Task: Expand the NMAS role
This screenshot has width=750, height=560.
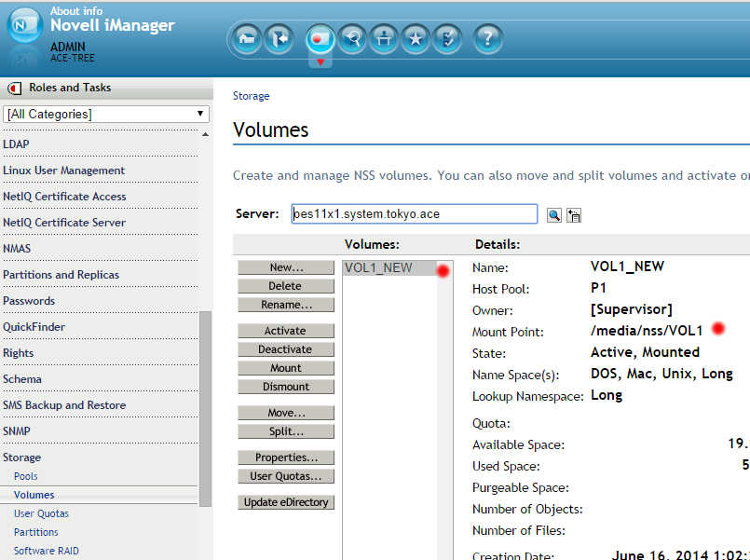Action: [x=17, y=248]
